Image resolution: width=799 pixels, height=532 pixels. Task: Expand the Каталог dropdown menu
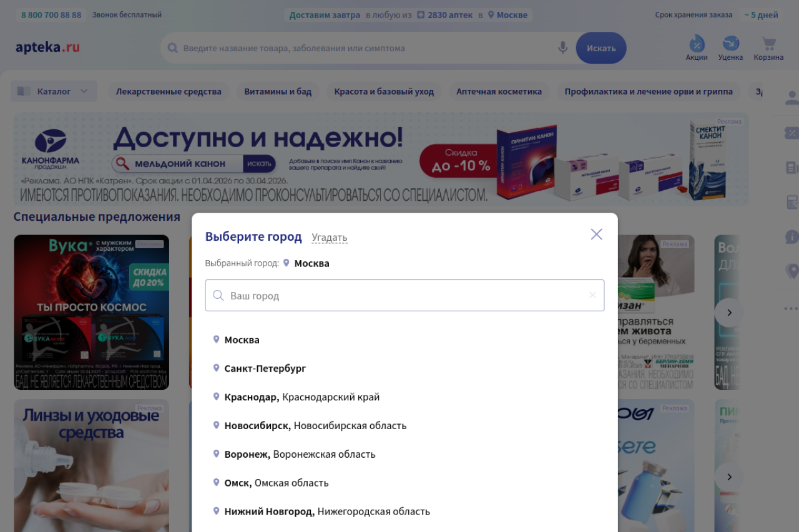point(54,92)
